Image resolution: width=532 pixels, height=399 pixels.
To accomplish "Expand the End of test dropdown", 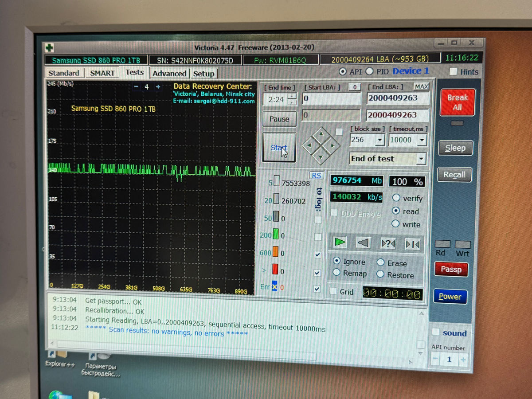I will (421, 159).
